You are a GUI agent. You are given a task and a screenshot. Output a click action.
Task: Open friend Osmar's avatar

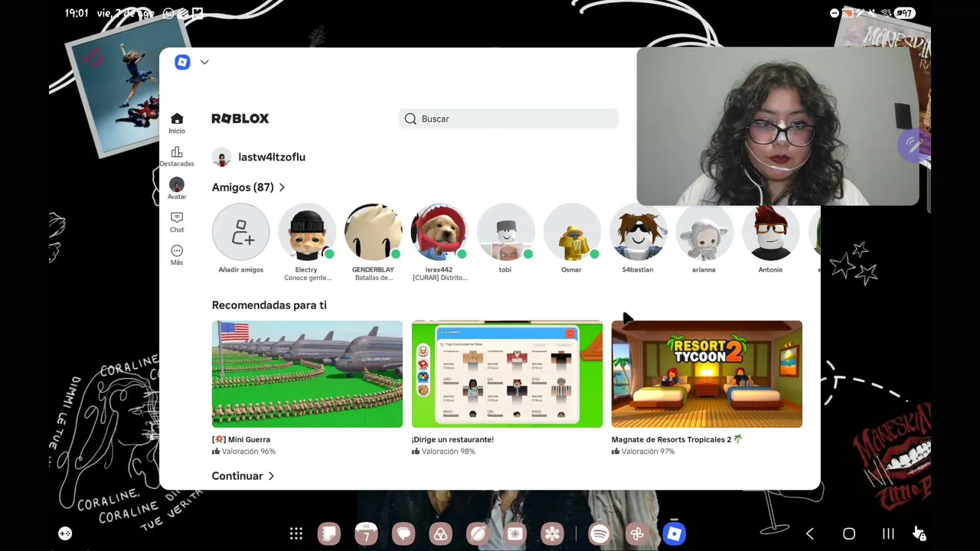coord(572,233)
